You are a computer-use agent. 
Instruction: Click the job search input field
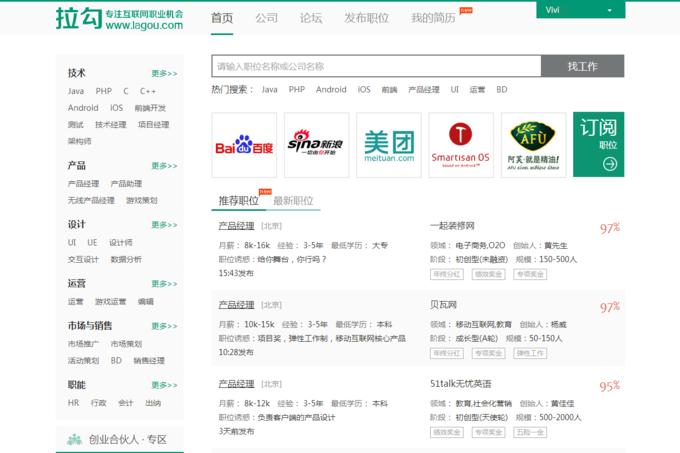pos(376,66)
